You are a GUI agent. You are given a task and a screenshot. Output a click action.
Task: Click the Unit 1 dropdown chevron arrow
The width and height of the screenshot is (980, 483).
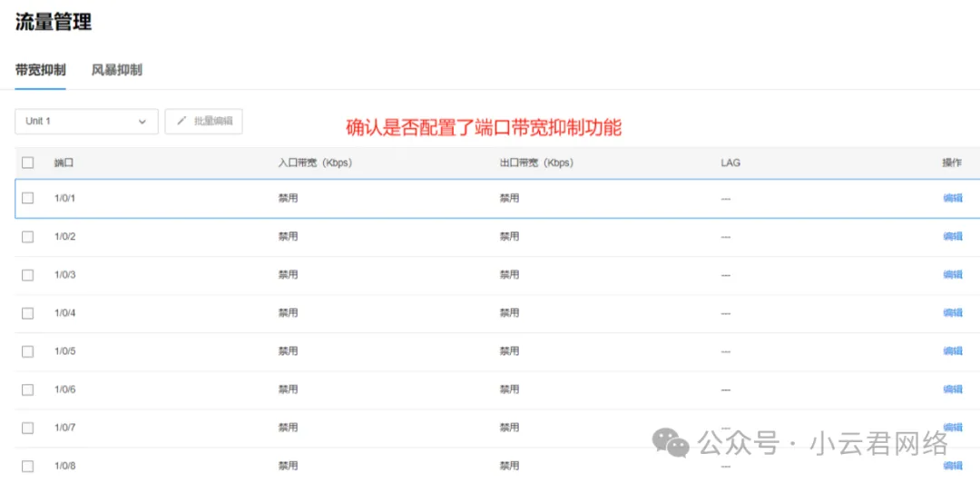(x=142, y=122)
